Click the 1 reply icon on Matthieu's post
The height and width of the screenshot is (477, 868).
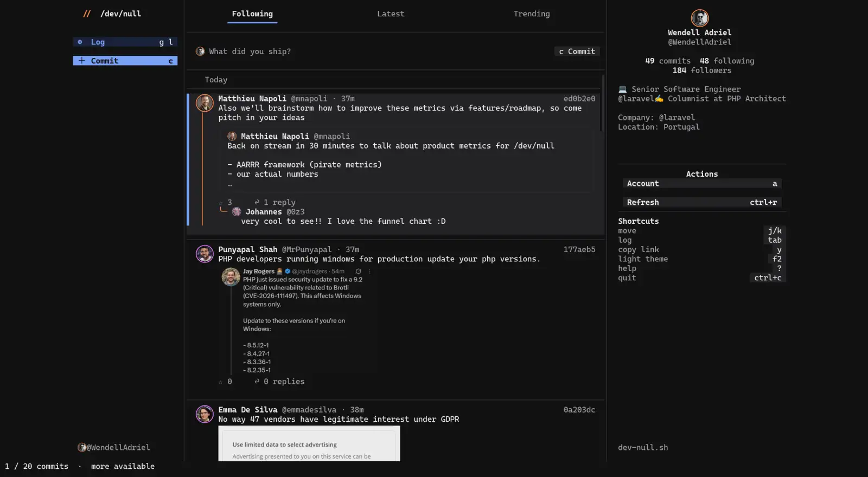[x=257, y=202]
